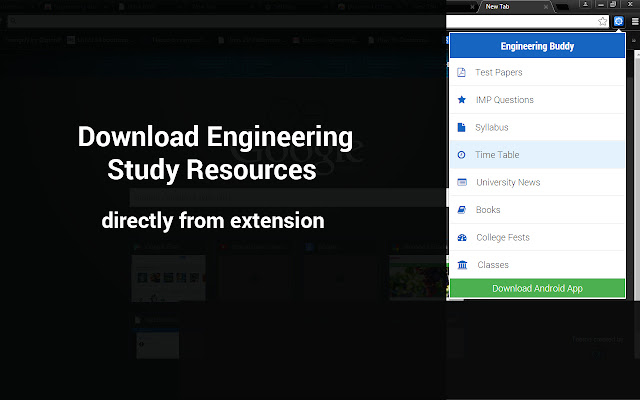Click the clock icon beside Time Table
This screenshot has height=400, width=640.
tap(461, 155)
